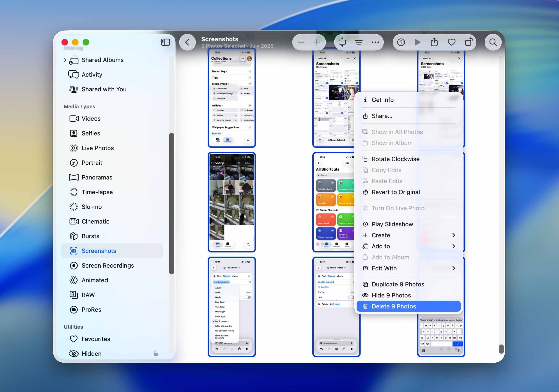Screen dimensions: 559x392
Task: Favourite selected photos with heart icon
Action: point(451,42)
